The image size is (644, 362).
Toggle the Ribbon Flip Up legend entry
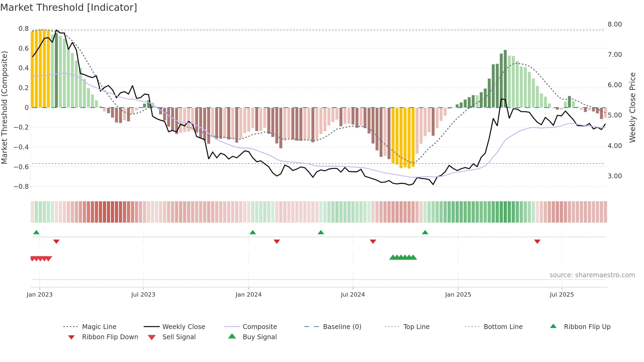coord(580,327)
